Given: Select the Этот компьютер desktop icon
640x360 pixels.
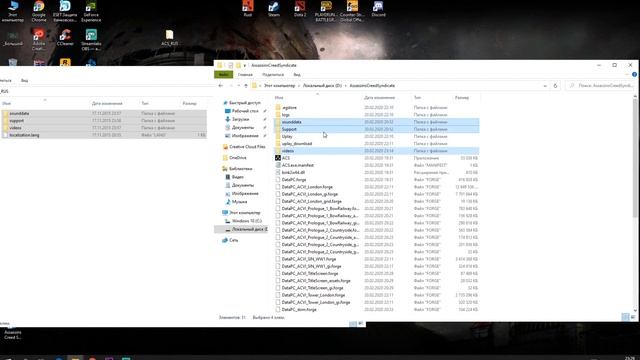Looking at the screenshot, I should click(x=13, y=11).
